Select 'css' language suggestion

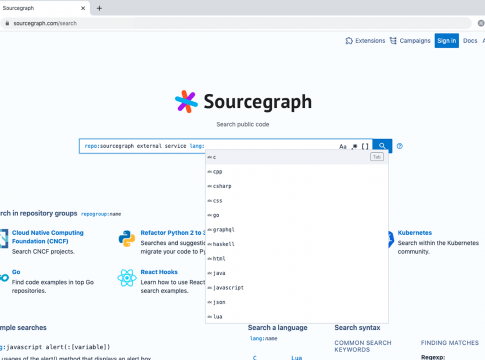coord(297,201)
